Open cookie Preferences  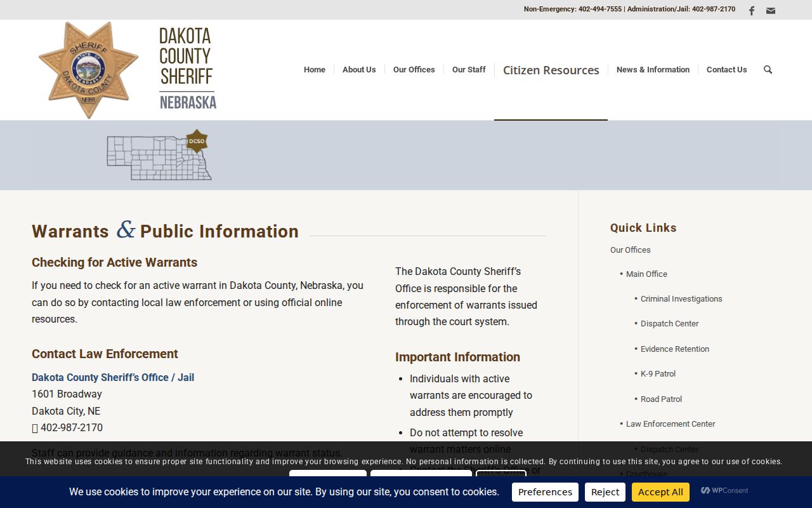click(545, 492)
